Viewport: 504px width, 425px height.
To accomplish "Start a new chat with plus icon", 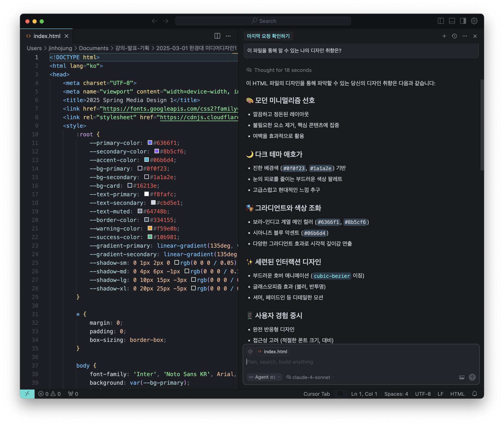I will point(444,36).
